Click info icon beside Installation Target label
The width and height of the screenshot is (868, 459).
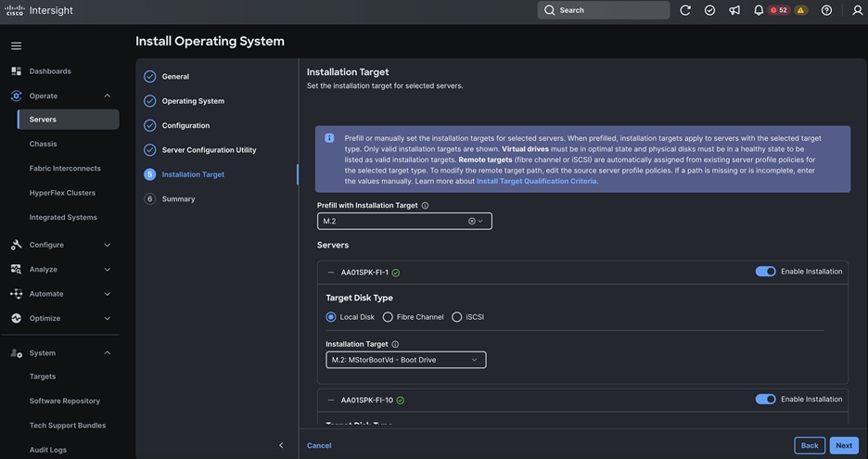(395, 344)
